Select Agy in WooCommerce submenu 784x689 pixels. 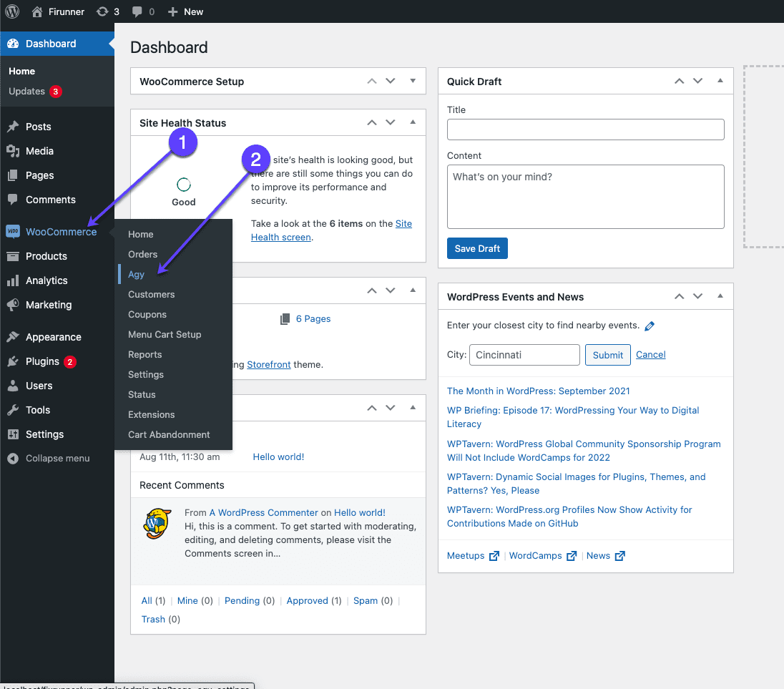(136, 275)
